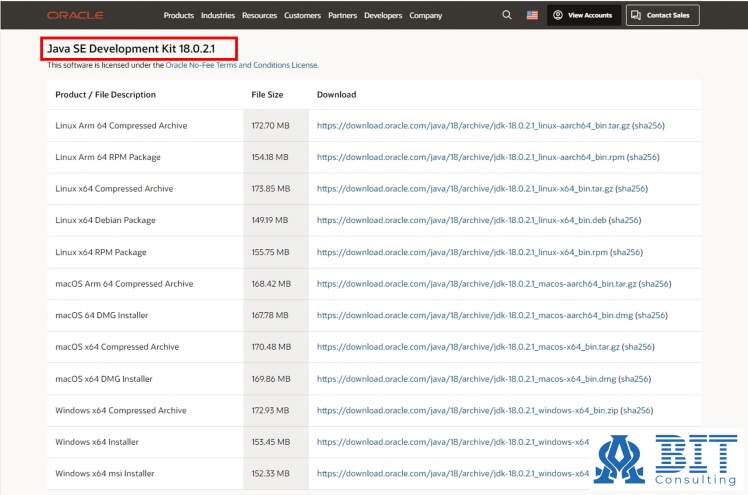Screen dimensions: 748x495
Task: Open sha256 link for linux-x64 deb
Action: (625, 220)
